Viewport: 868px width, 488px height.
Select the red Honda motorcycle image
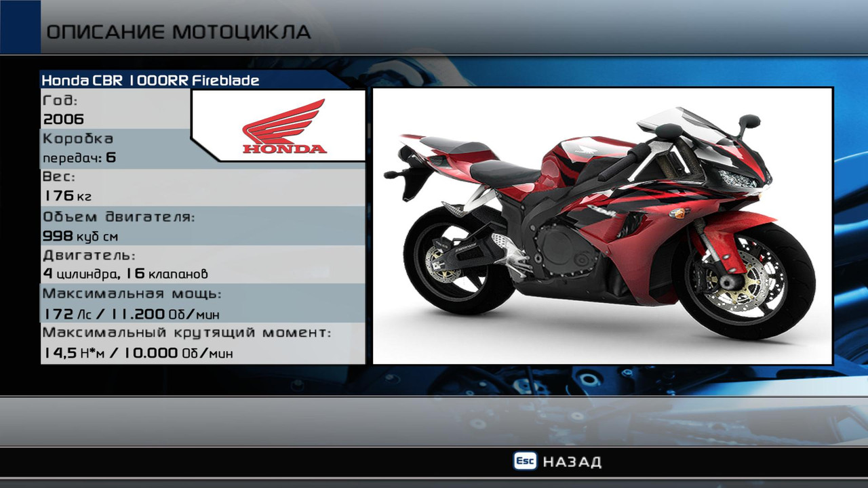click(x=602, y=226)
